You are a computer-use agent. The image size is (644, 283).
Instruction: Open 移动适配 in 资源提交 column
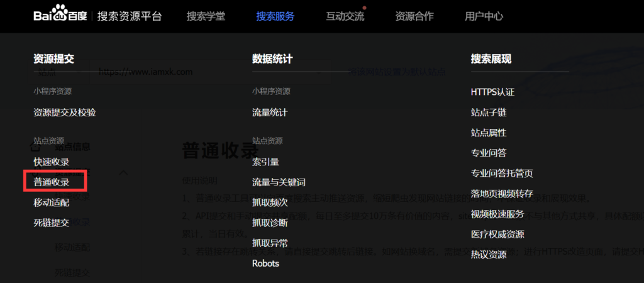(x=52, y=203)
